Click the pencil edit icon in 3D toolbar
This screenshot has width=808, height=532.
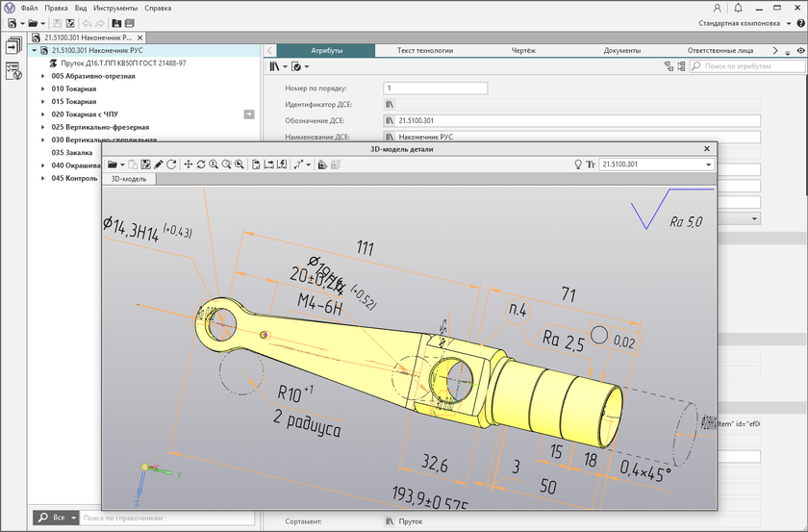159,165
